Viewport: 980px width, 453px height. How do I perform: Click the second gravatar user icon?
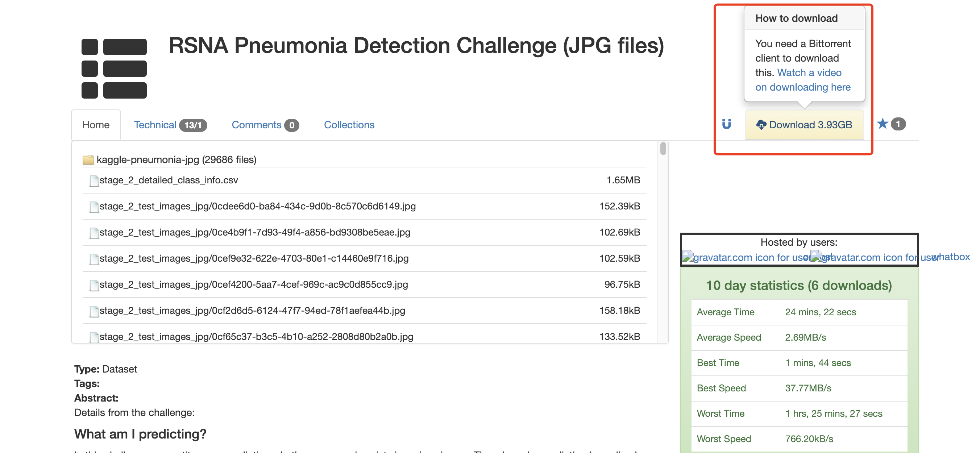tap(816, 257)
